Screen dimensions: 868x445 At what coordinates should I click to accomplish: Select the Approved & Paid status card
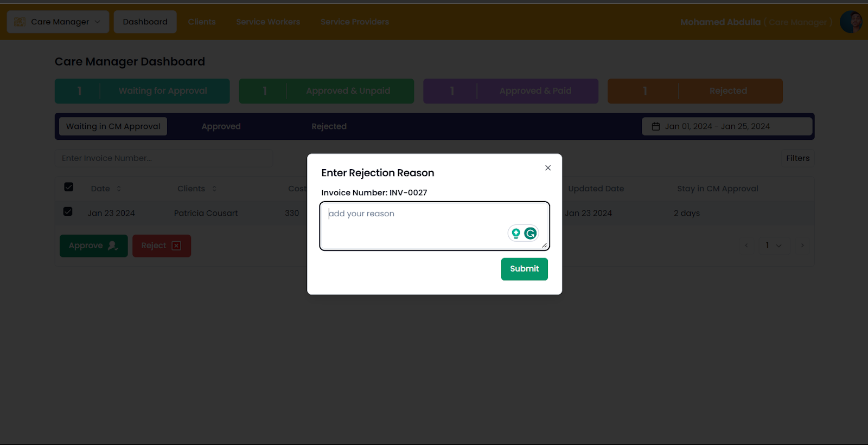tap(510, 91)
